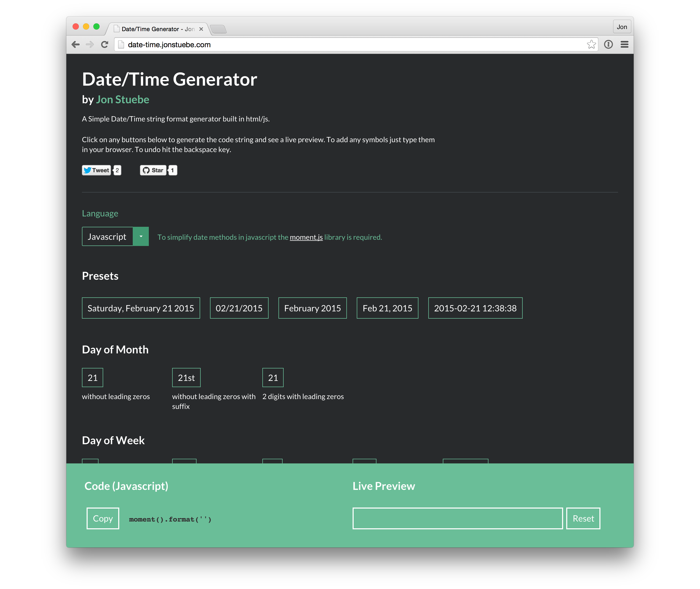Click the Jon profile button
Viewport: 700px width, 589px height.
[622, 27]
